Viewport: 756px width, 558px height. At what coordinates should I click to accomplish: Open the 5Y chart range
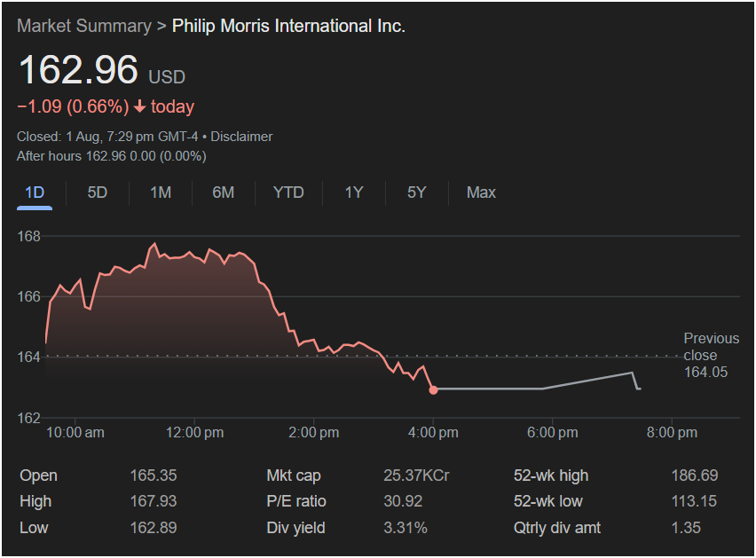[417, 193]
